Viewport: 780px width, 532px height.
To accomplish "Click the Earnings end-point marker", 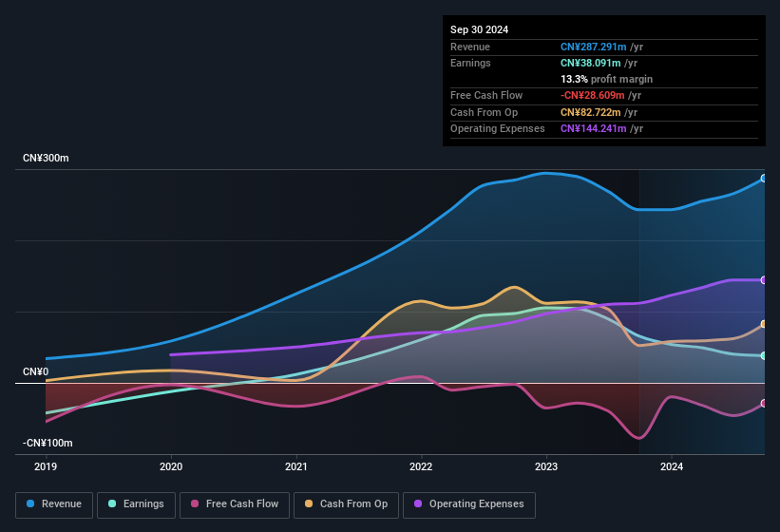I will (764, 356).
